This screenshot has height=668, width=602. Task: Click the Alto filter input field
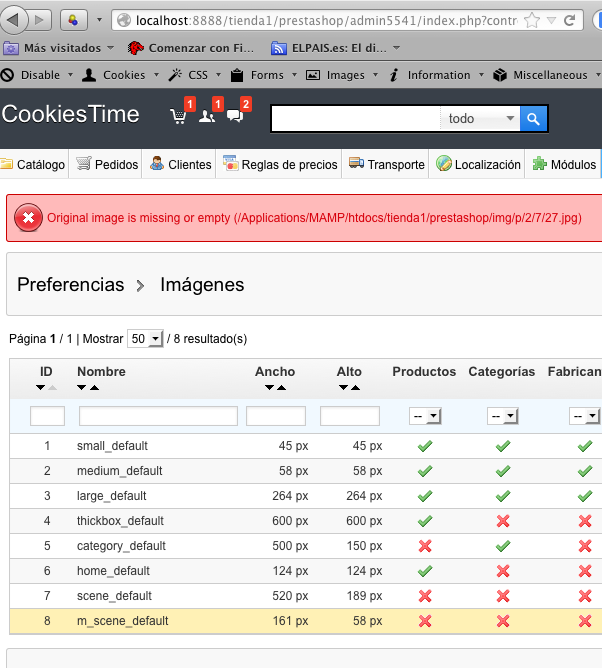pyautogui.click(x=350, y=416)
